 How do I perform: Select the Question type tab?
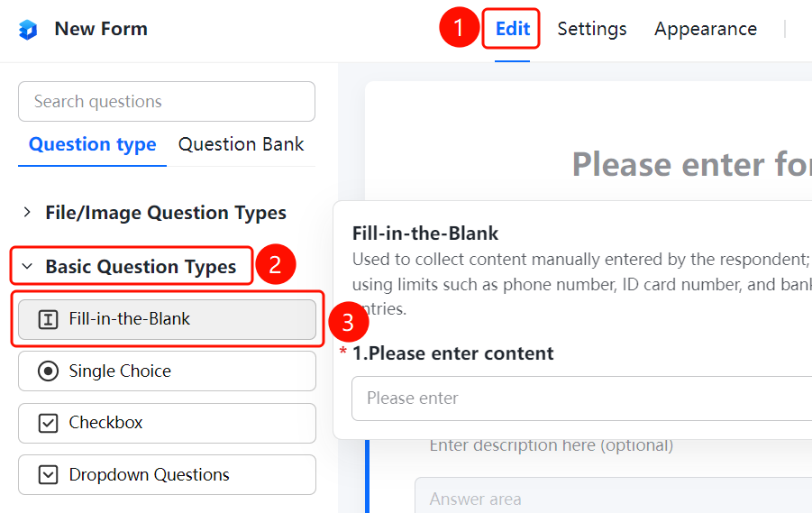[x=92, y=144]
